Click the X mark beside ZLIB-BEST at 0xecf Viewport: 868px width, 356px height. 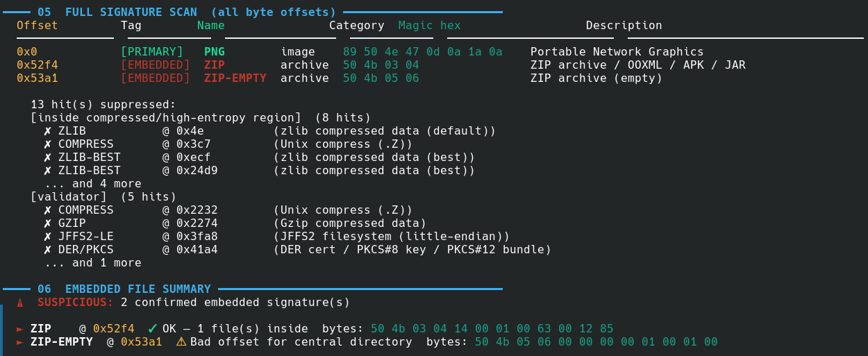tap(48, 158)
